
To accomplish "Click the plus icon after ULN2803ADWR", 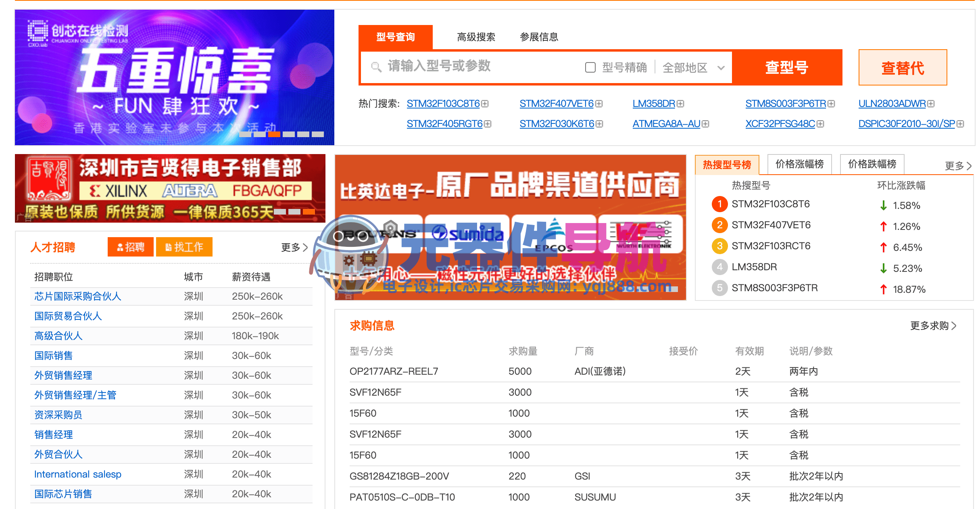I will tap(931, 104).
